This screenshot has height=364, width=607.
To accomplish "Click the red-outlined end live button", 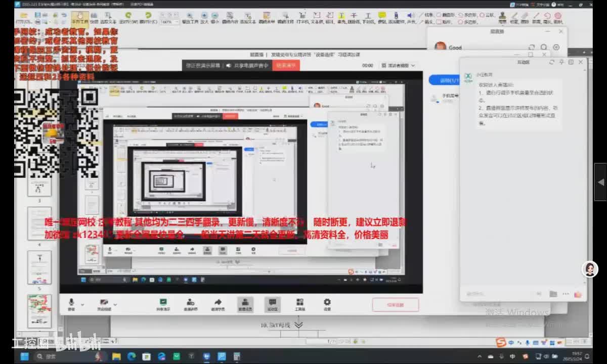I will click(x=396, y=305).
